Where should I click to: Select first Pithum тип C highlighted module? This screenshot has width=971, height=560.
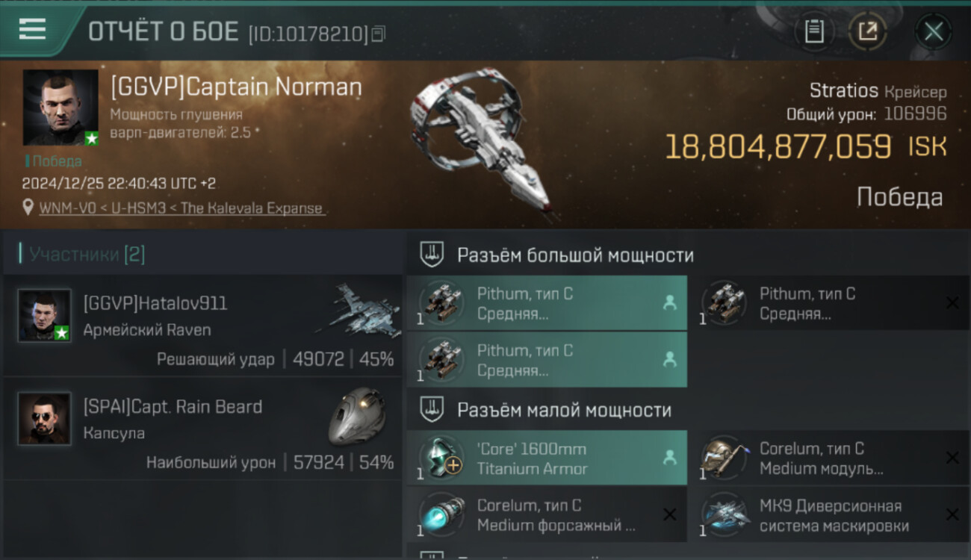pyautogui.click(x=547, y=303)
